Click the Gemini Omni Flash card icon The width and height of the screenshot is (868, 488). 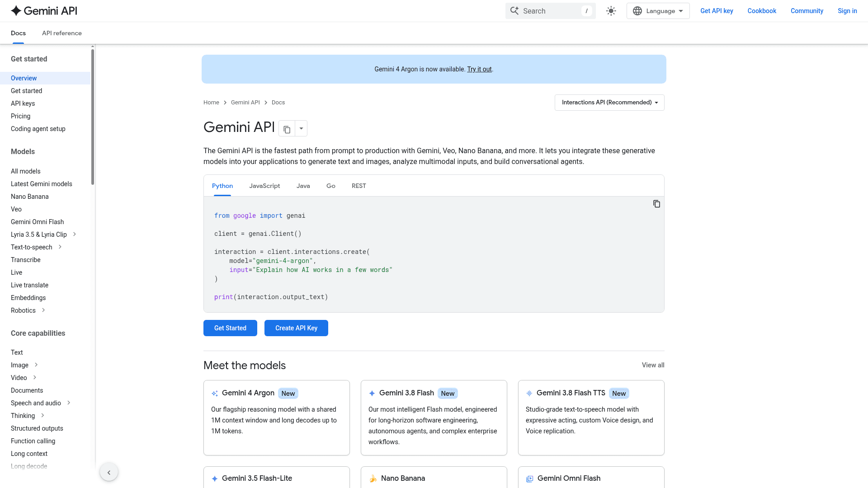[x=530, y=479]
